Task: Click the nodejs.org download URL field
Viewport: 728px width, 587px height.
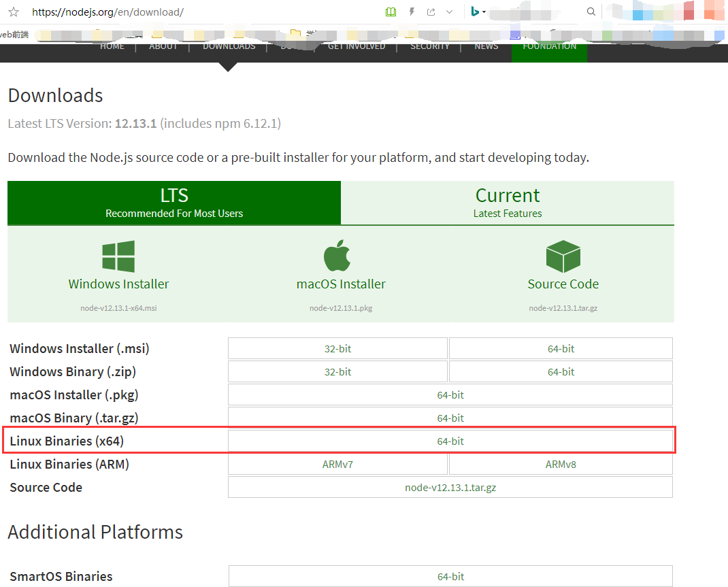Action: [x=107, y=12]
